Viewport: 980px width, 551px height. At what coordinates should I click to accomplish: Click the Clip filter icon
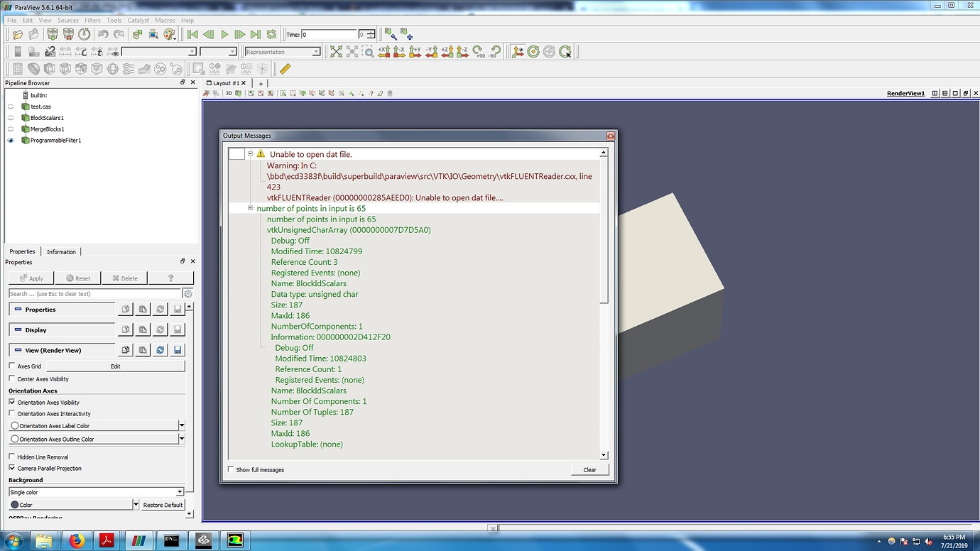coord(49,69)
